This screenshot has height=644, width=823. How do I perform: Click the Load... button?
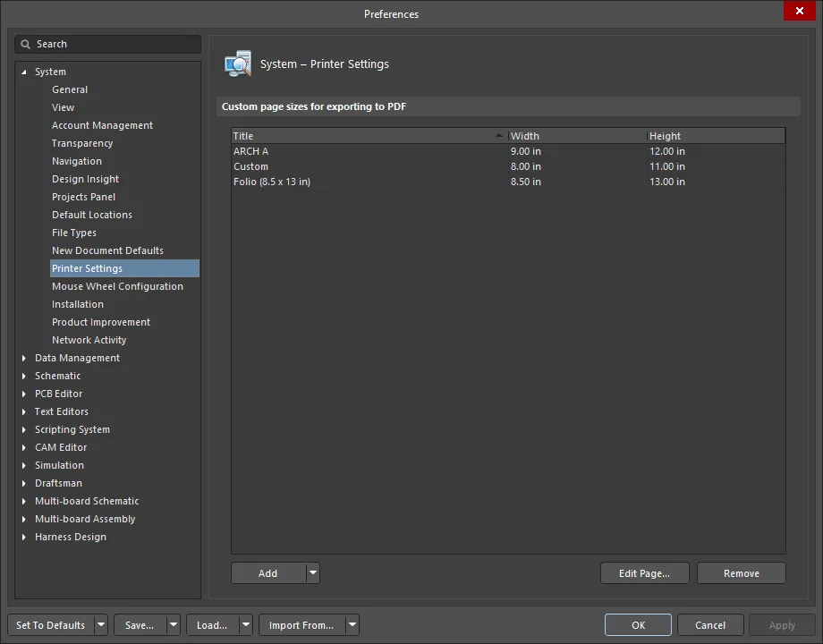click(212, 625)
